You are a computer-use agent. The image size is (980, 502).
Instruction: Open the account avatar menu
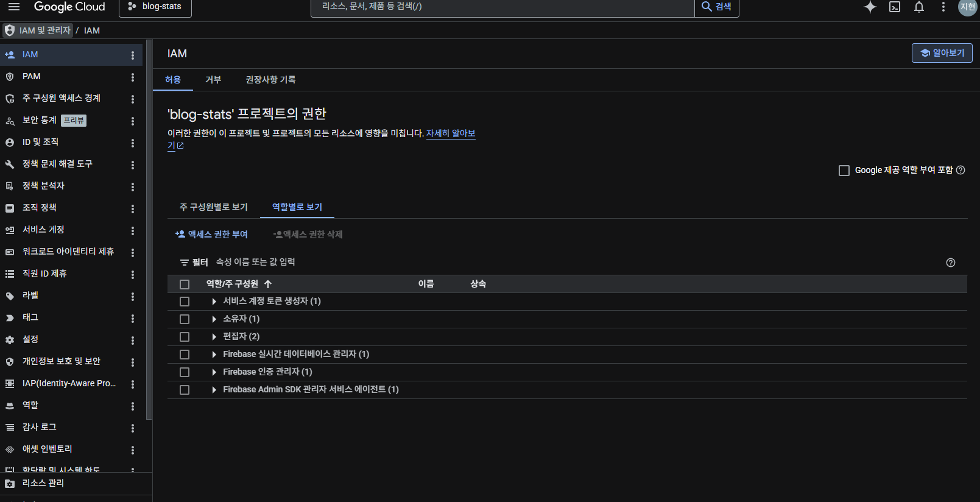pyautogui.click(x=967, y=7)
